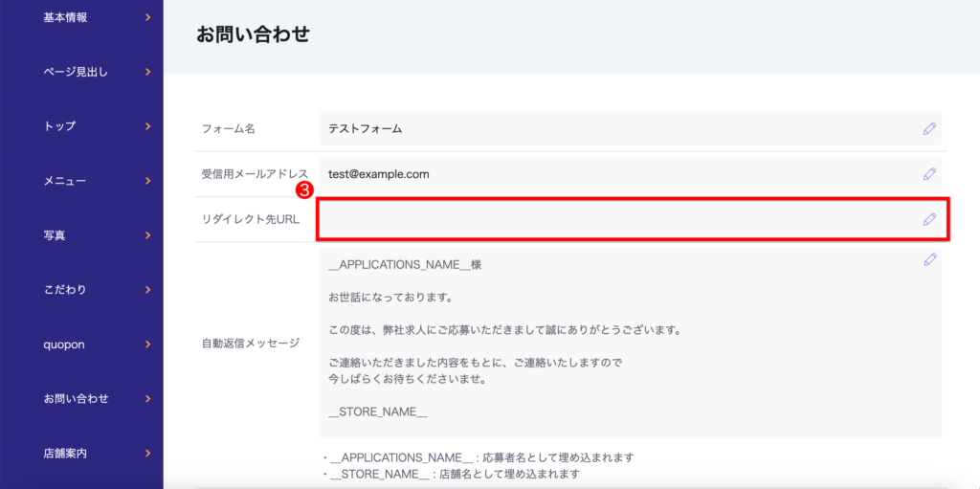Click the chevron beside 店舗案内
This screenshot has height=489, width=980.
coord(147,454)
